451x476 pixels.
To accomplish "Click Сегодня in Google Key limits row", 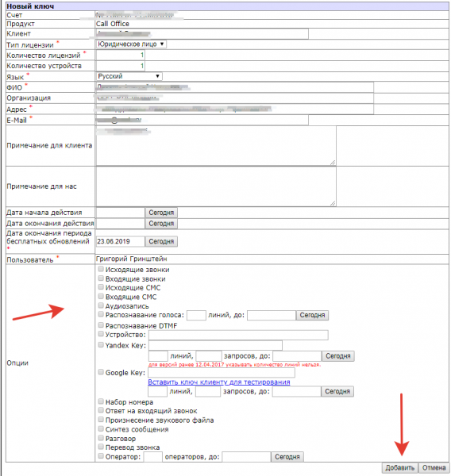I will tap(337, 391).
